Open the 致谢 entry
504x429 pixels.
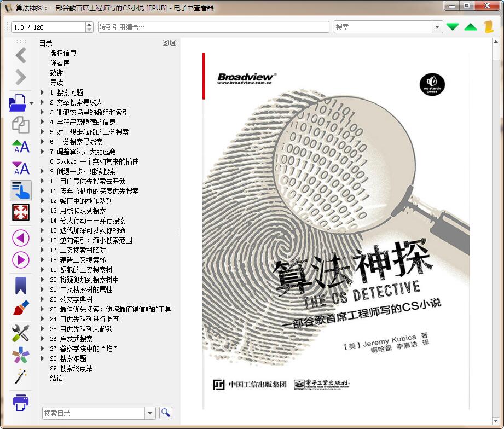pos(56,73)
